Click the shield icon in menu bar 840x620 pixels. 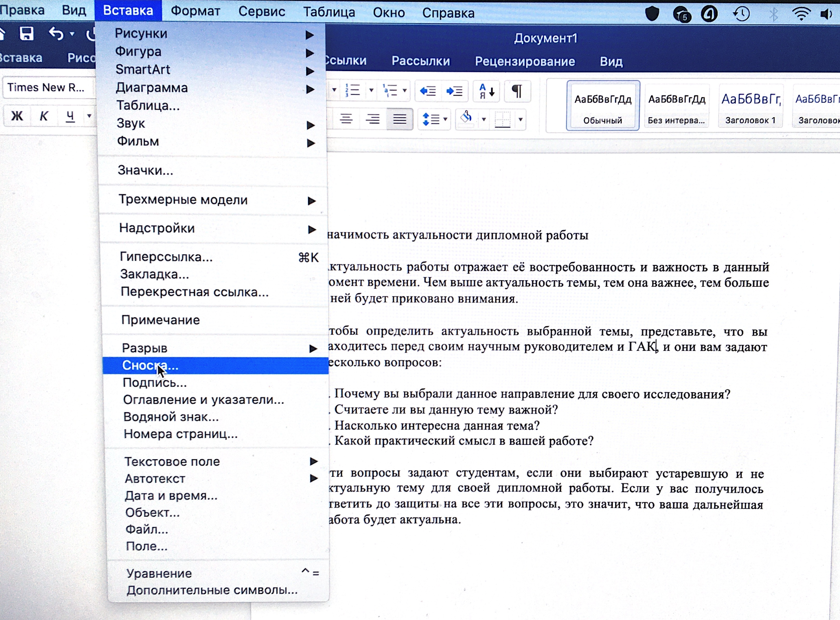coord(652,14)
